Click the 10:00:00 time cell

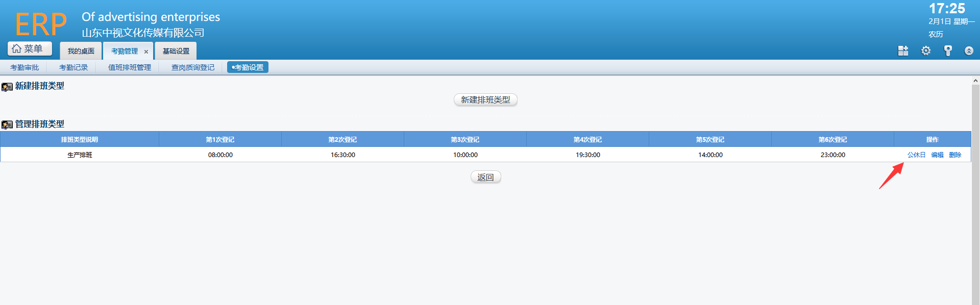tap(465, 155)
